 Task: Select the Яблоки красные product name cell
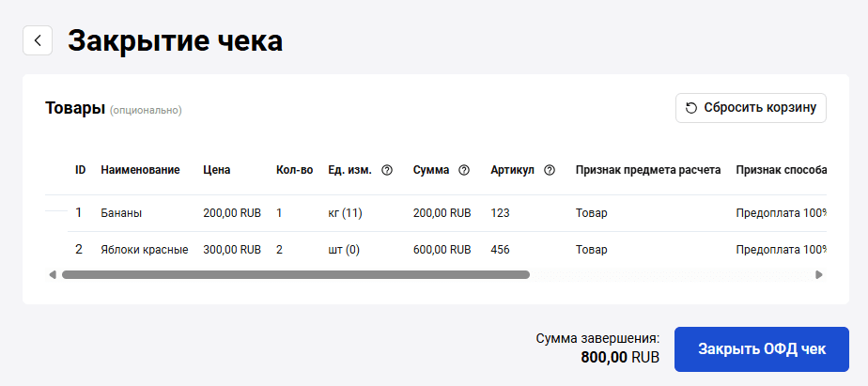pyautogui.click(x=145, y=250)
